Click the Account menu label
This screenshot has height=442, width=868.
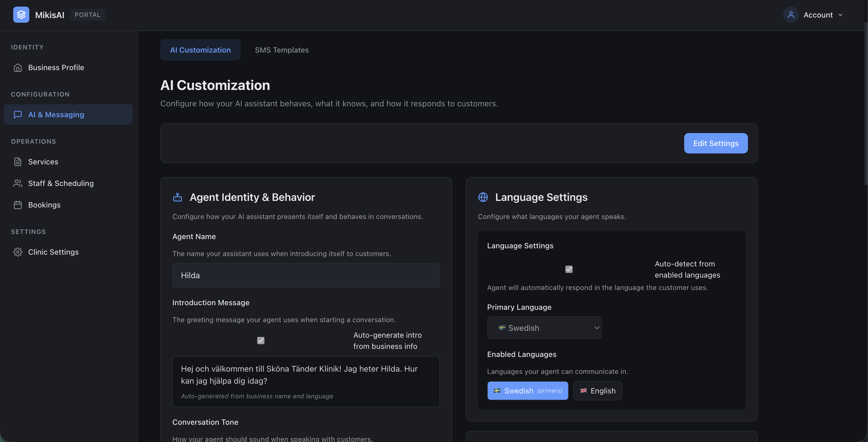[818, 15]
